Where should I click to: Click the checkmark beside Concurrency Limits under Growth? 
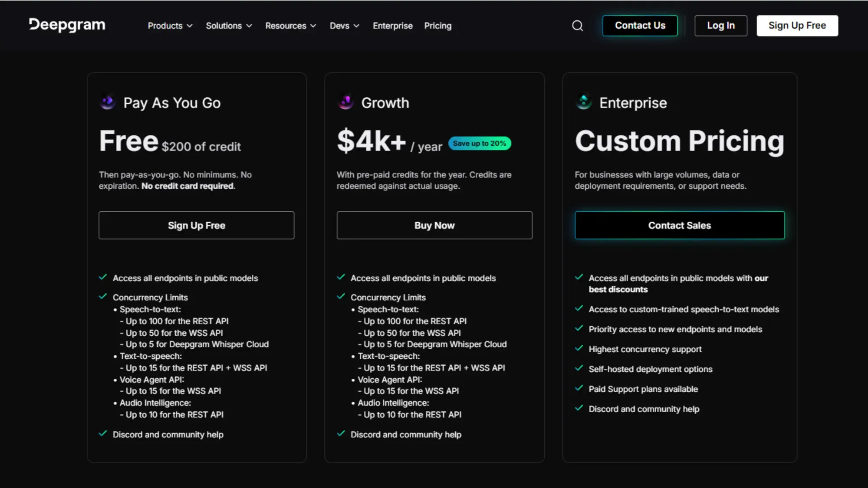(x=341, y=296)
